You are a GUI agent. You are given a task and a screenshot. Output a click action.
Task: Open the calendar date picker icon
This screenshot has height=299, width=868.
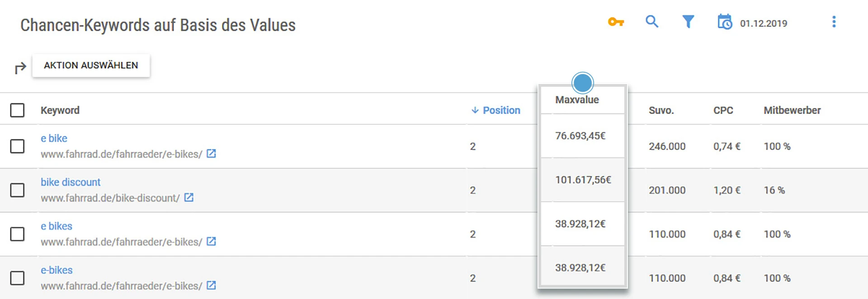(x=725, y=22)
